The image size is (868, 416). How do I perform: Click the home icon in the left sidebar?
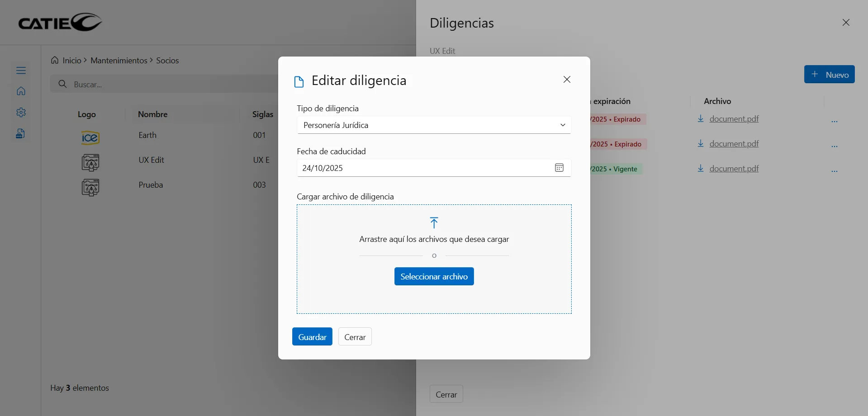coord(21,91)
